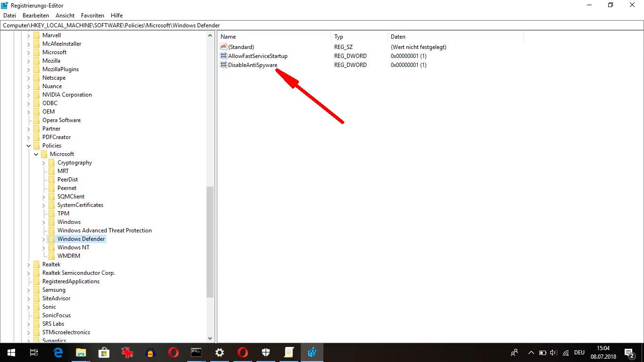Open the Favoriten menu
The image size is (644, 362).
[x=92, y=16]
